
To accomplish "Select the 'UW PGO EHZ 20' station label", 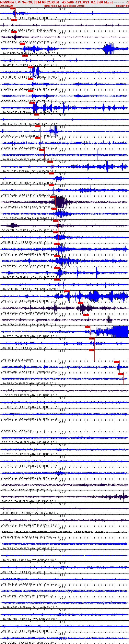I will point(11,360).
